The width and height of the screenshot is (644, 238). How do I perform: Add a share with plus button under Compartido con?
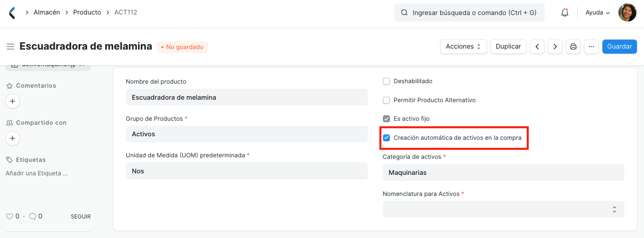(13, 138)
